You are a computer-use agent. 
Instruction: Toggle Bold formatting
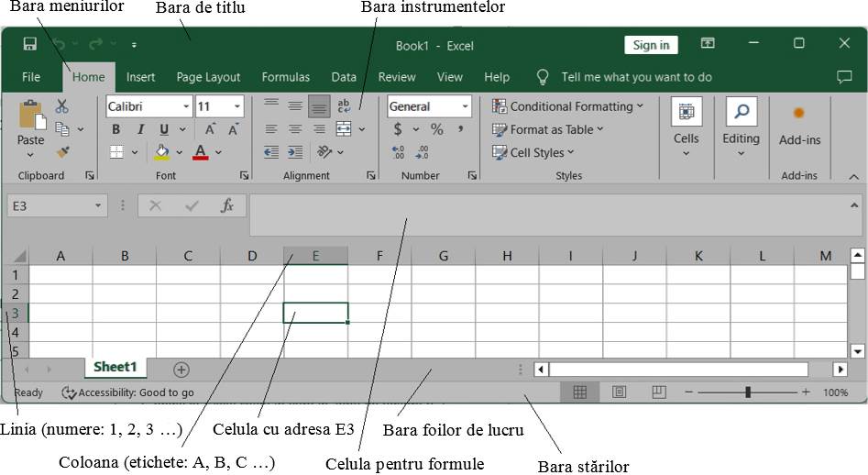point(115,129)
